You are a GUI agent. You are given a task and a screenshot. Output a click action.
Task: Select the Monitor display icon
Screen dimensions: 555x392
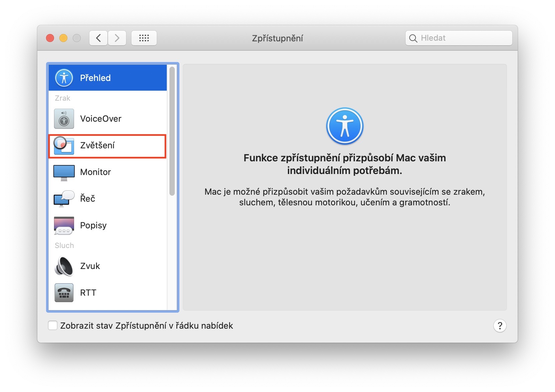[x=64, y=173]
